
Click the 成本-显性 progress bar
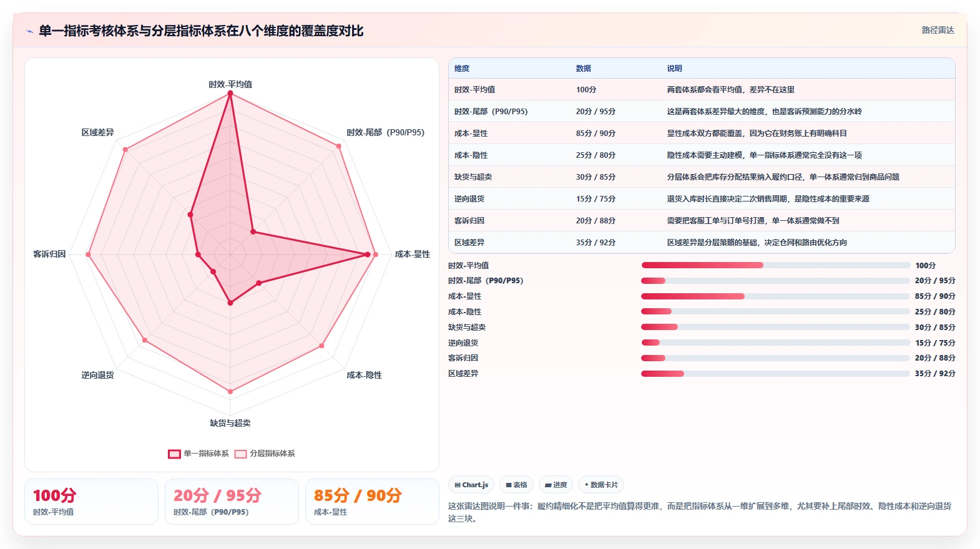[775, 296]
